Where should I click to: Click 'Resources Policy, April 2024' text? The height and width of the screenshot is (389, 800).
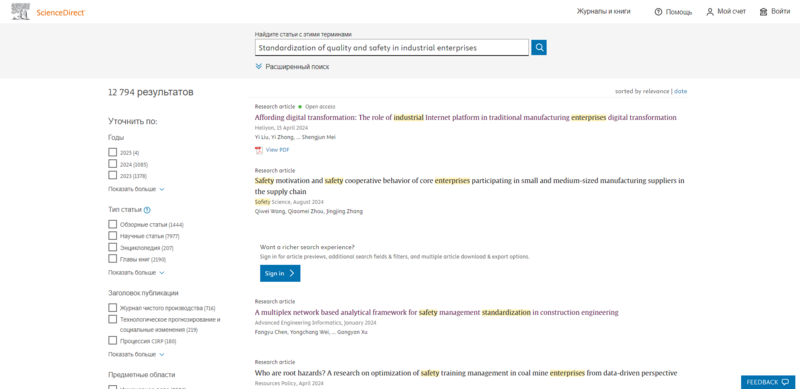[x=289, y=383]
